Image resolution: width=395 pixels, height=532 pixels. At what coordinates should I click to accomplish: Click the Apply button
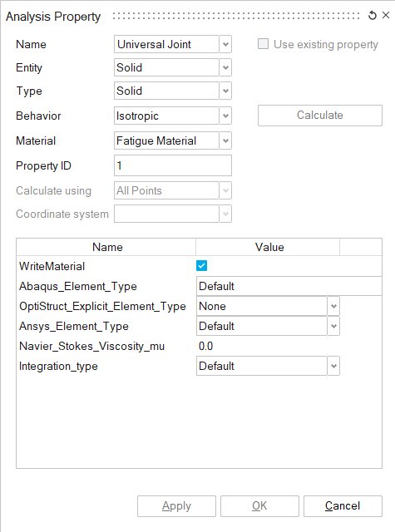(176, 506)
